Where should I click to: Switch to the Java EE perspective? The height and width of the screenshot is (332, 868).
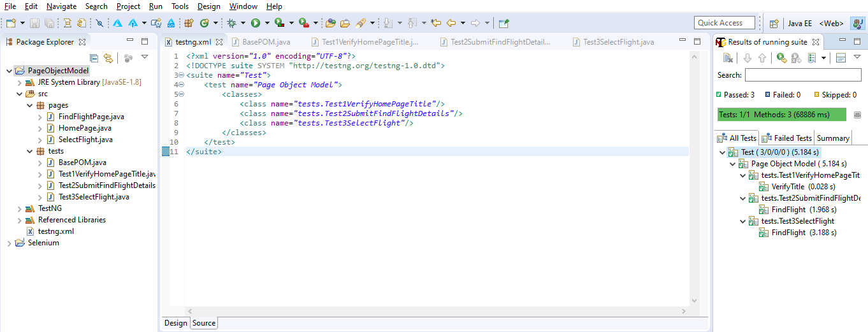[800, 23]
